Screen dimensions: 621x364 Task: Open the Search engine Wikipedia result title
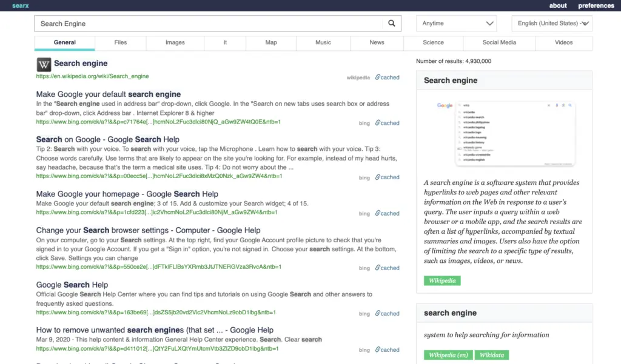[x=81, y=64]
